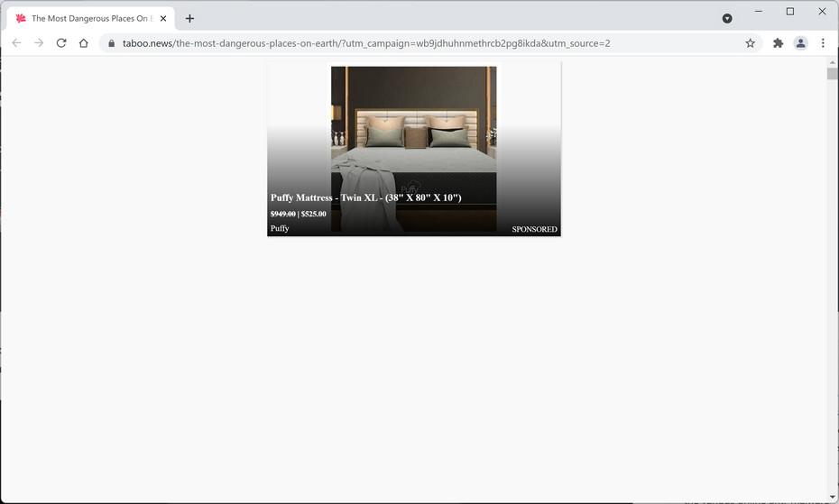Screen dimensions: 839x504
Task: Click the scrollbar down arrow
Action: 832,498
